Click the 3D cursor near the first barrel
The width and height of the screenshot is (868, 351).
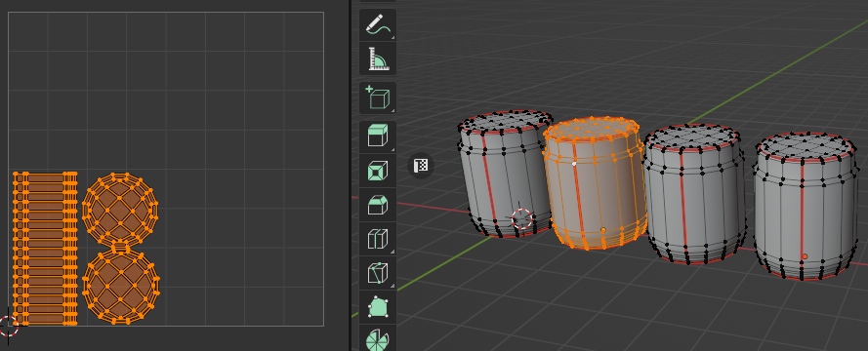[x=521, y=219]
